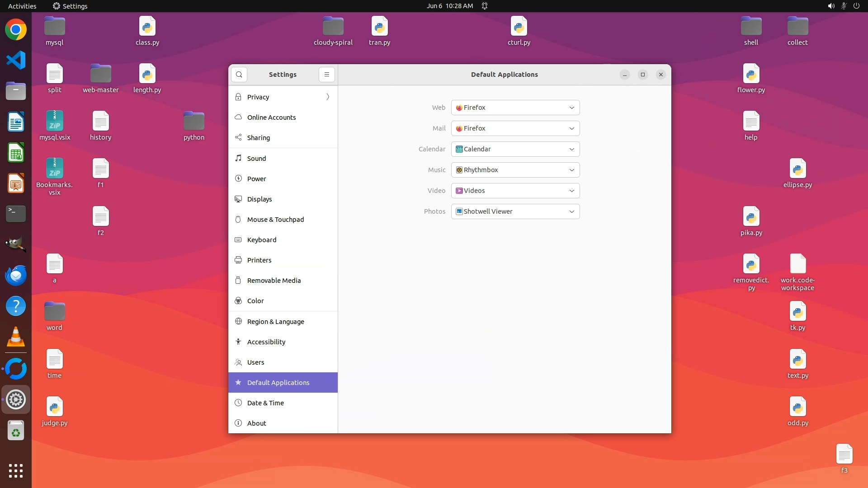Open the Video dropdown showing Videos
868x488 pixels.
[515, 191]
